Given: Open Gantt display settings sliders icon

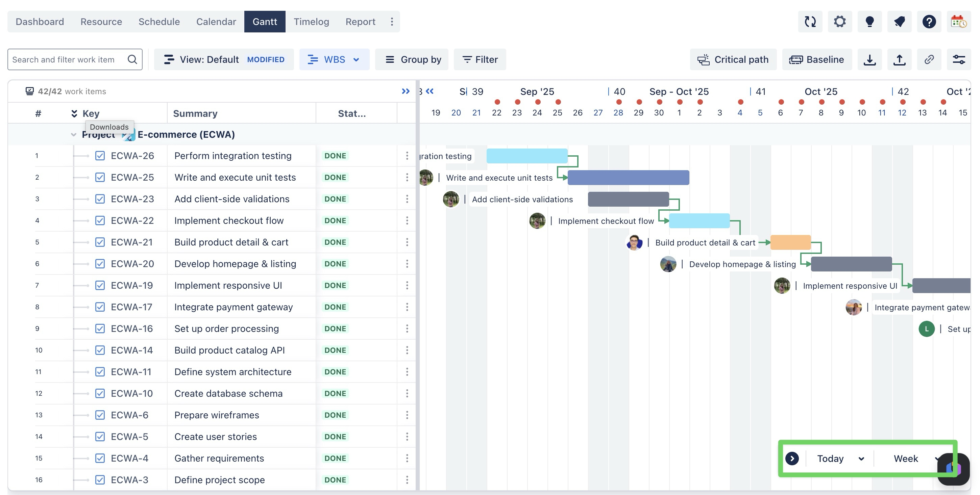Looking at the screenshot, I should pyautogui.click(x=959, y=60).
